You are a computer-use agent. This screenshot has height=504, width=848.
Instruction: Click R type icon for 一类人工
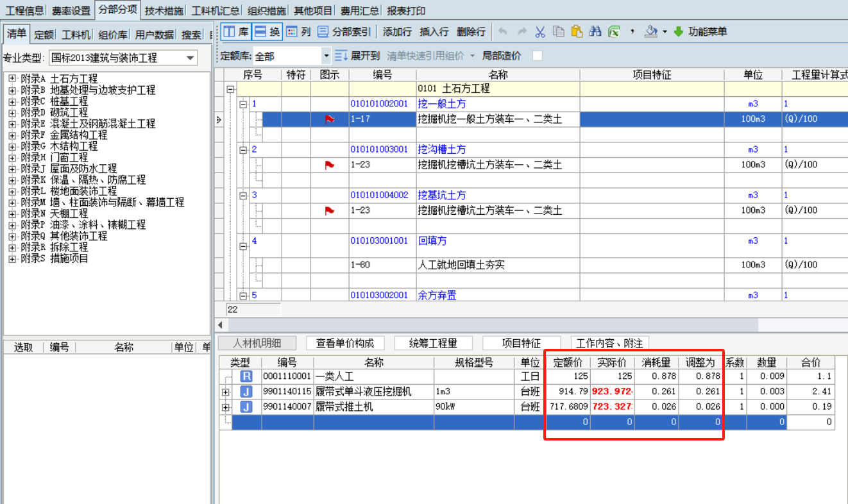tap(246, 376)
